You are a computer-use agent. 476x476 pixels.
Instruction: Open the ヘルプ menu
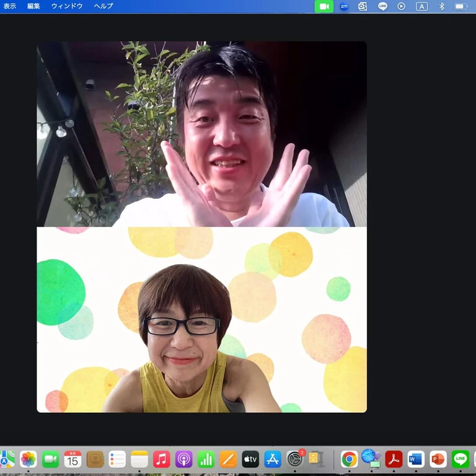pos(104,6)
